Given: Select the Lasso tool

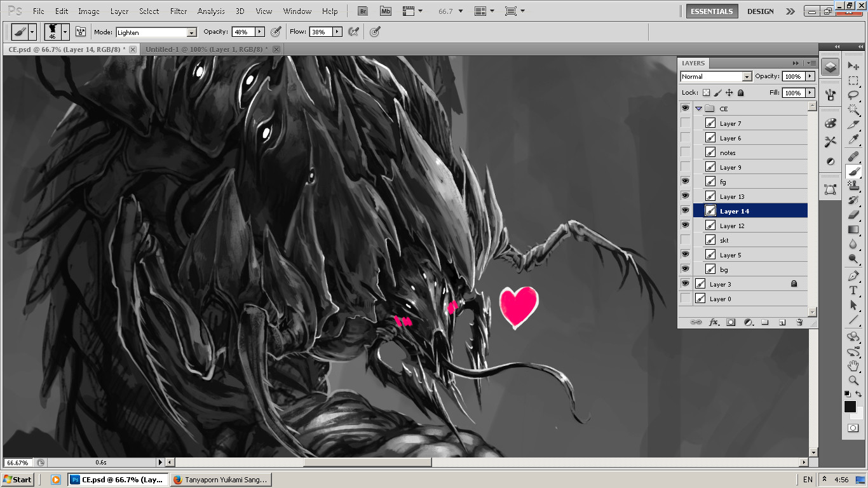Looking at the screenshot, I should click(853, 95).
